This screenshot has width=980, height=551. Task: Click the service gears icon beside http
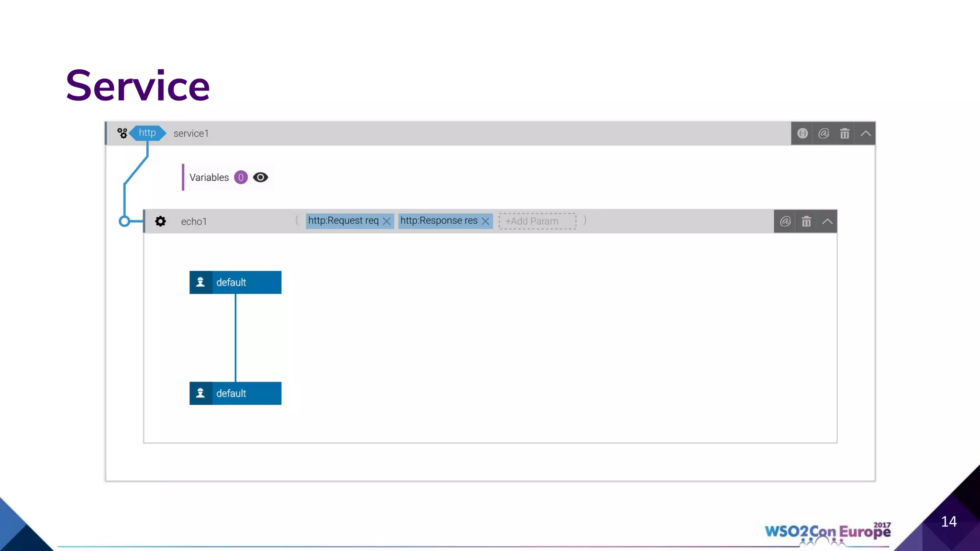(122, 133)
